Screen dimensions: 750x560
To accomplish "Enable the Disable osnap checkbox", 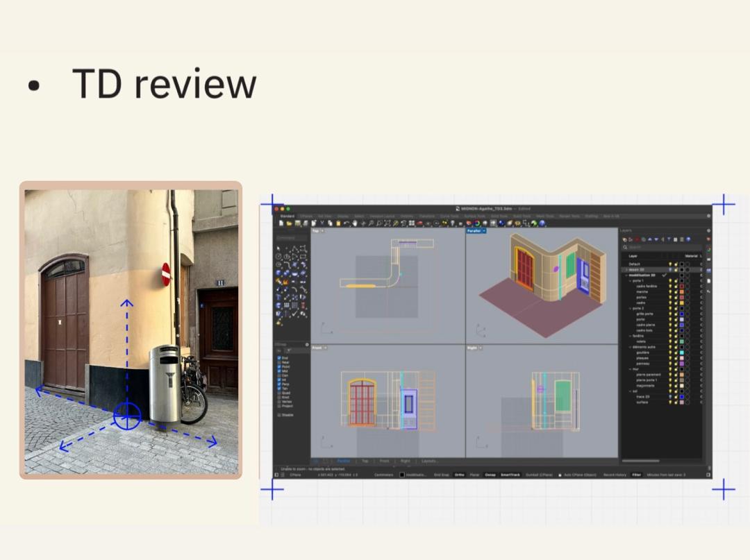I will (279, 414).
